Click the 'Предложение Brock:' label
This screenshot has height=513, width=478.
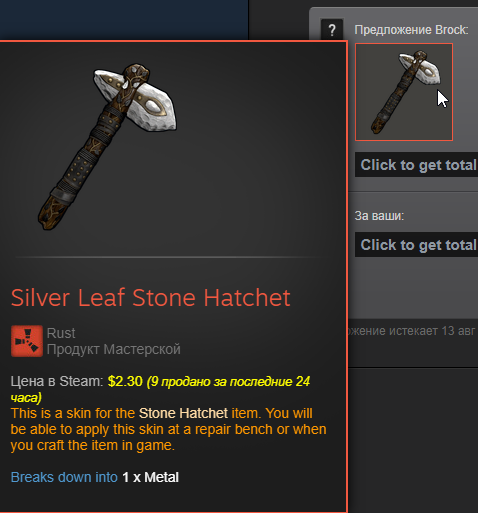[411, 30]
